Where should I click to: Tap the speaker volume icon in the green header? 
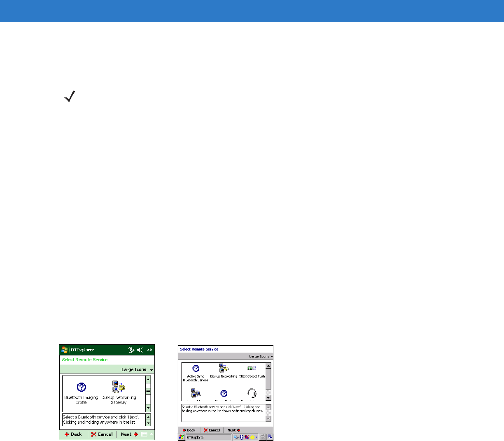[x=140, y=350]
